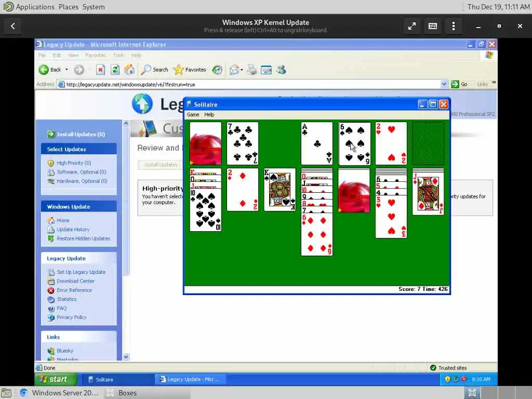The height and width of the screenshot is (399, 532).
Task: Select the two of hearts foundation card
Action: click(391, 143)
